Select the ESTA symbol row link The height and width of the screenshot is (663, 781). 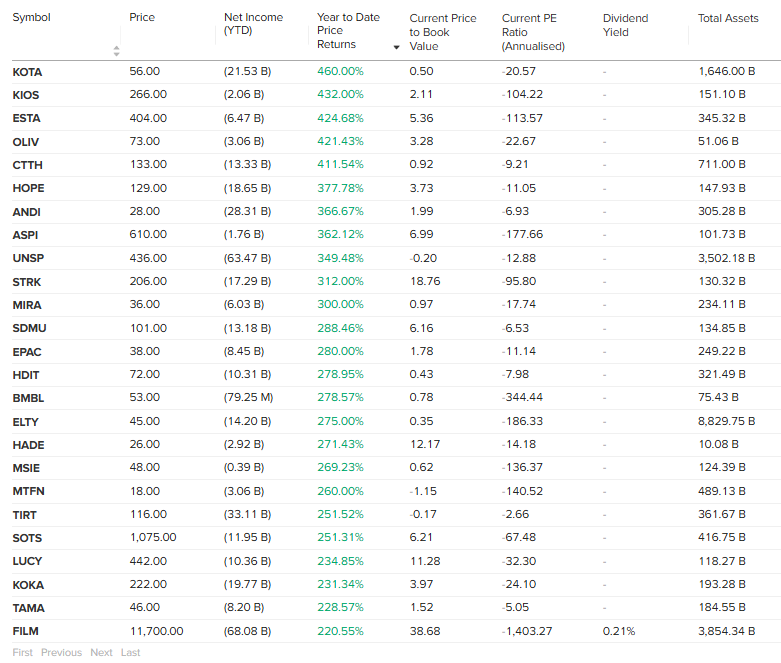[x=26, y=118]
